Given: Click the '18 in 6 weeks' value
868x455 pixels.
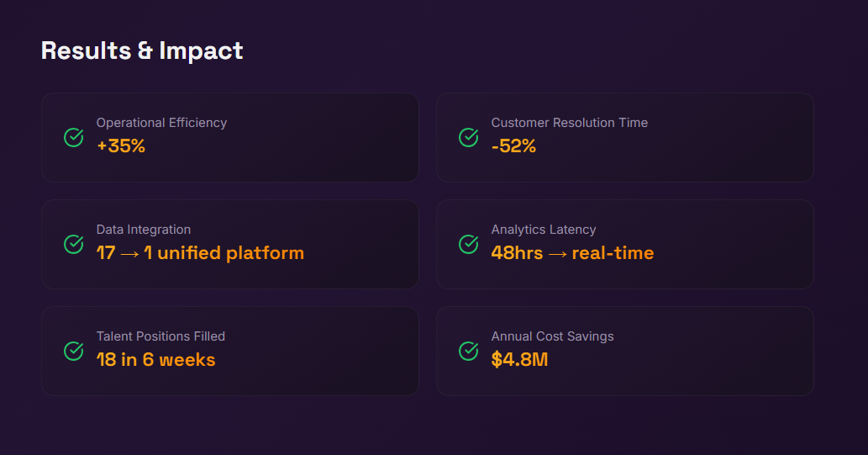Looking at the screenshot, I should pos(155,360).
